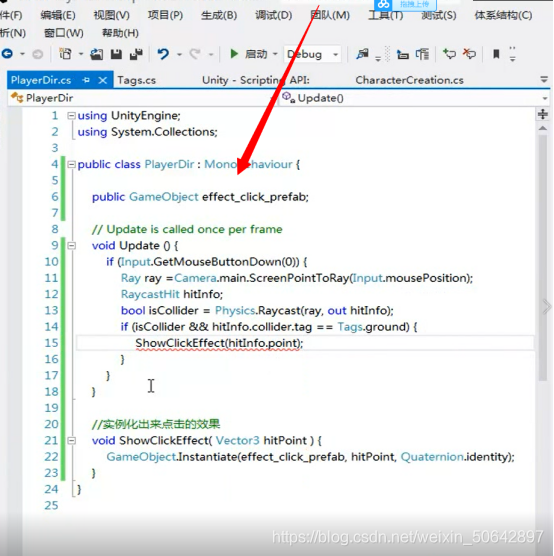Click the vertical scrollbar thumb of the editor
The width and height of the screenshot is (554, 556).
pyautogui.click(x=543, y=258)
